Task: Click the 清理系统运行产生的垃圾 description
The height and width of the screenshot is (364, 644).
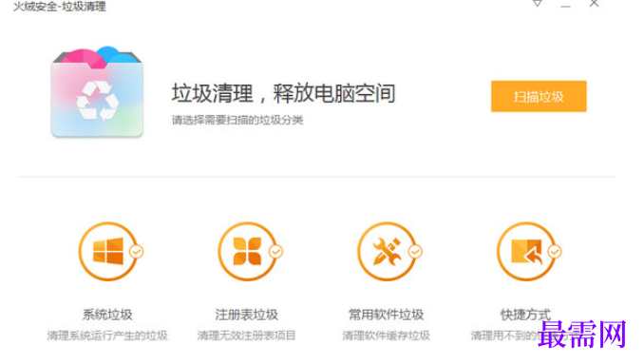Action: 107,335
